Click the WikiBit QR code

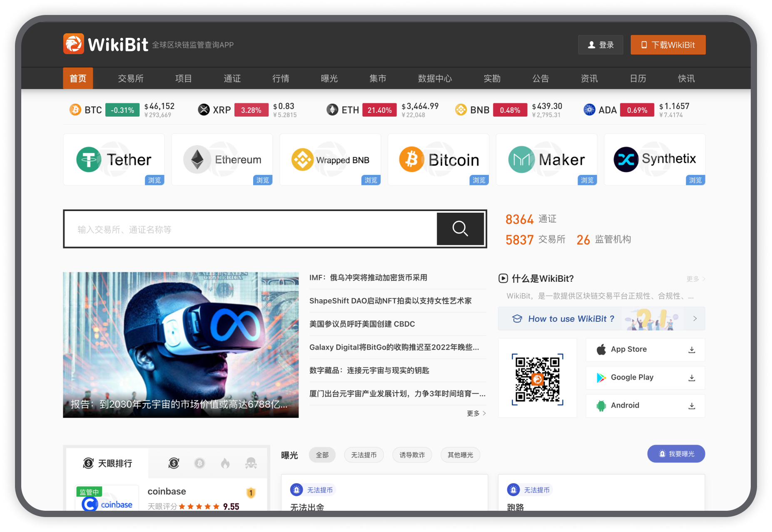pos(537,379)
